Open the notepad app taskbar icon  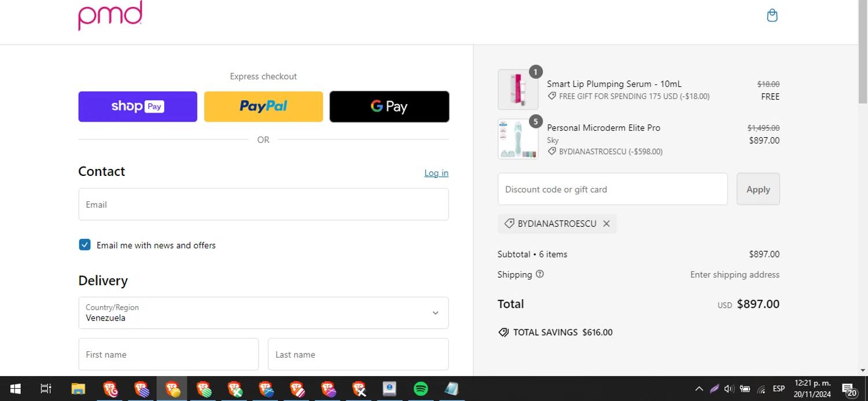pos(451,389)
